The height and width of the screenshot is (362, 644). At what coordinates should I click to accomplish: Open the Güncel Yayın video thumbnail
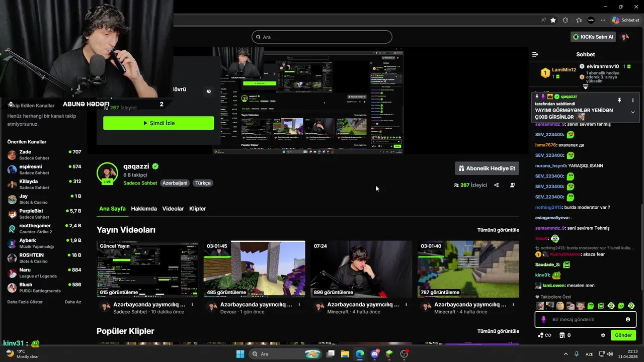(147, 269)
